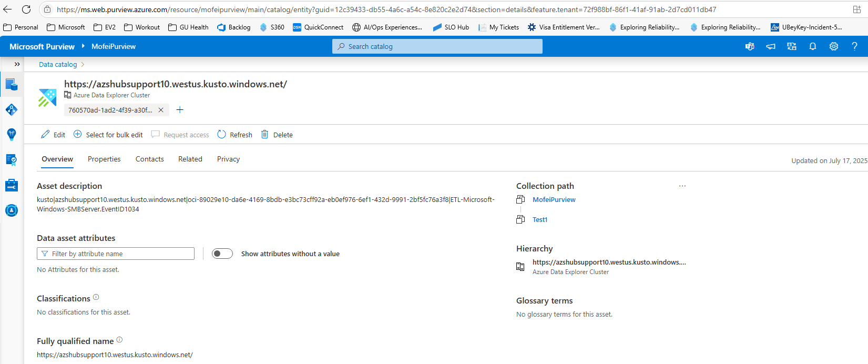This screenshot has height=364, width=868.
Task: Remove the 760570ad-1ad2 tag
Action: point(161,110)
